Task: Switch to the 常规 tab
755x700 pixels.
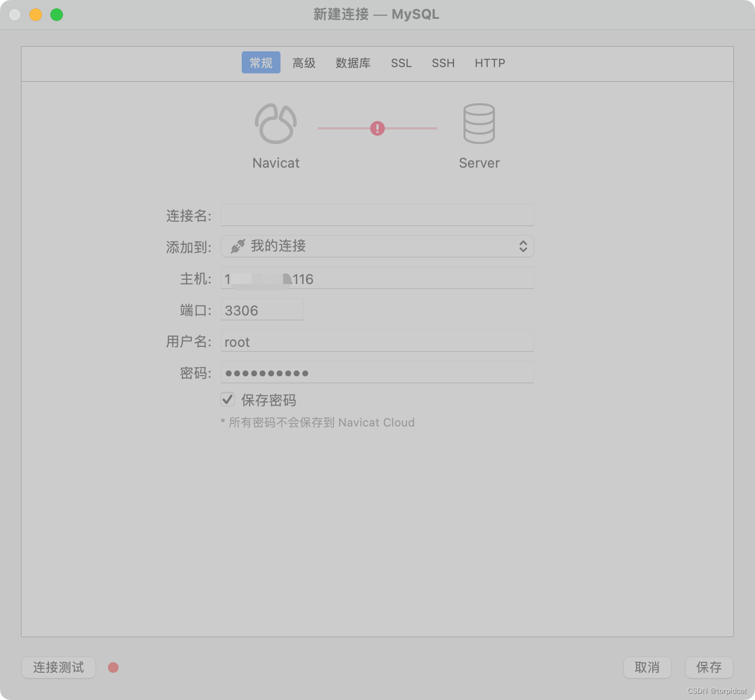Action: click(261, 63)
